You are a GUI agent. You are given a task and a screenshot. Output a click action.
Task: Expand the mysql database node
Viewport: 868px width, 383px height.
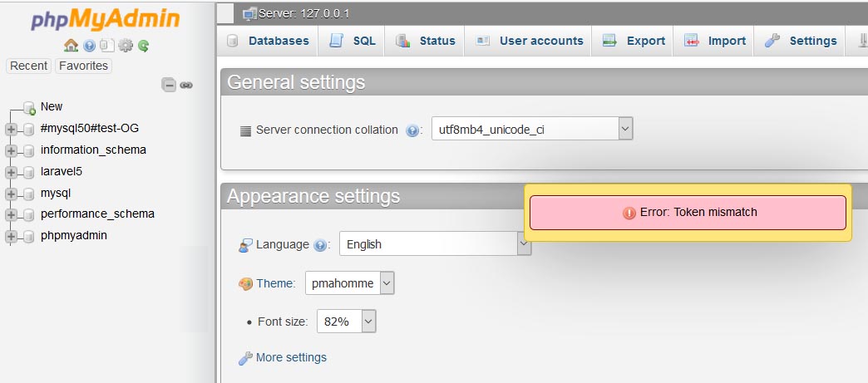coord(11,194)
